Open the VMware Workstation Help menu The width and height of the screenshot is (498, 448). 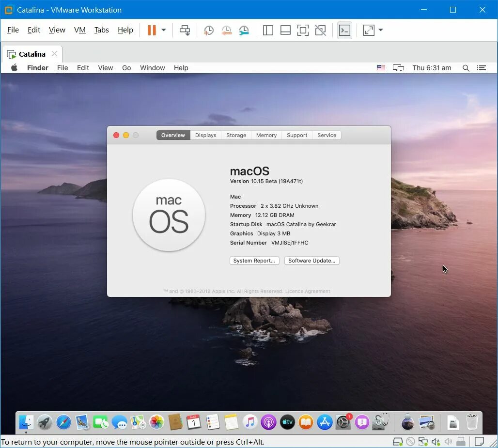(x=125, y=30)
